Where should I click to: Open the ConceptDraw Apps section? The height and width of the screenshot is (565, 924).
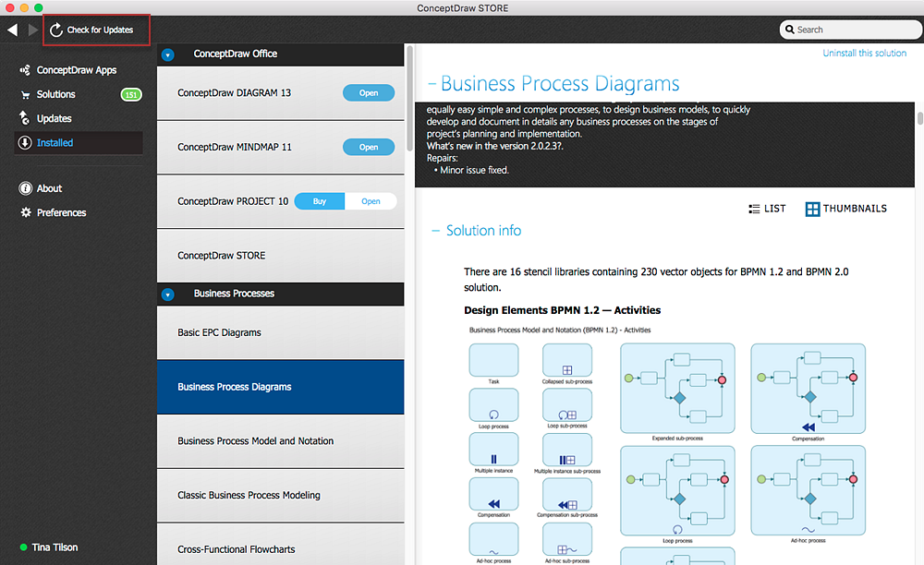click(77, 70)
